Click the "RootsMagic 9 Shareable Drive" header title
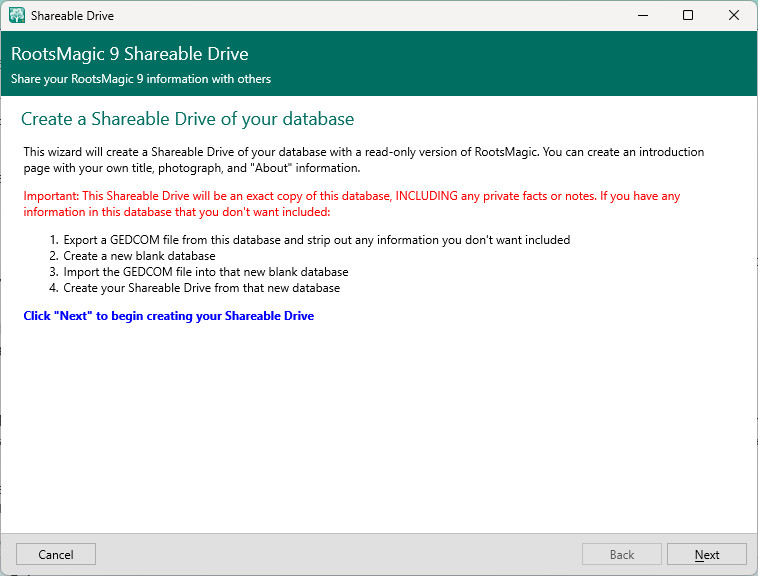Image resolution: width=758 pixels, height=576 pixels. pyautogui.click(x=129, y=54)
